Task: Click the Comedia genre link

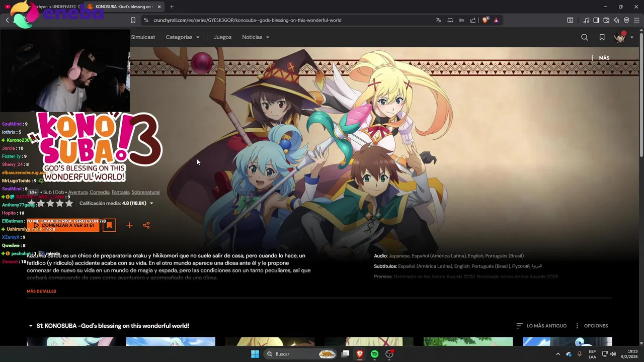Action: pos(100,192)
